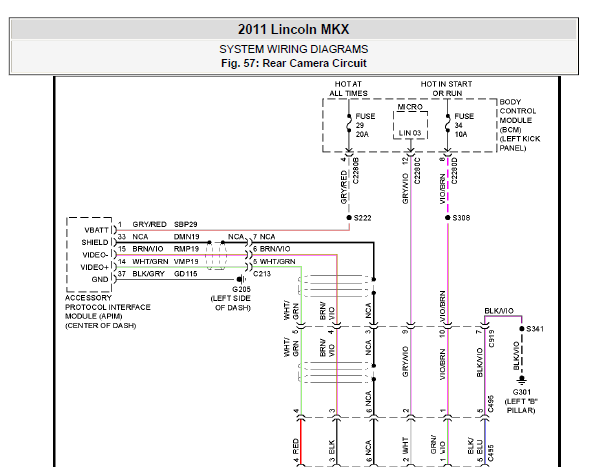Click connector label "C213"
Image resolution: width=600 pixels, height=467 pixels.
click(x=262, y=274)
